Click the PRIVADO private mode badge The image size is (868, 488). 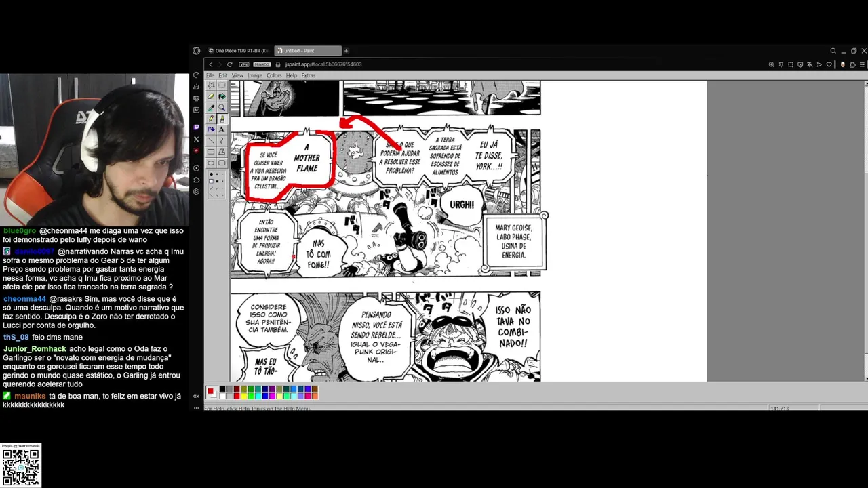[261, 64]
